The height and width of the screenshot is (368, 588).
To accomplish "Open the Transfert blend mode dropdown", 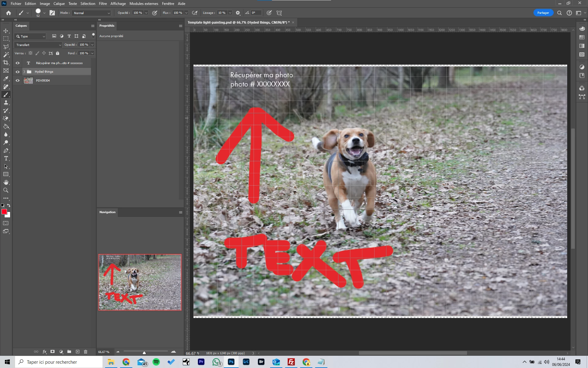I will coord(38,45).
